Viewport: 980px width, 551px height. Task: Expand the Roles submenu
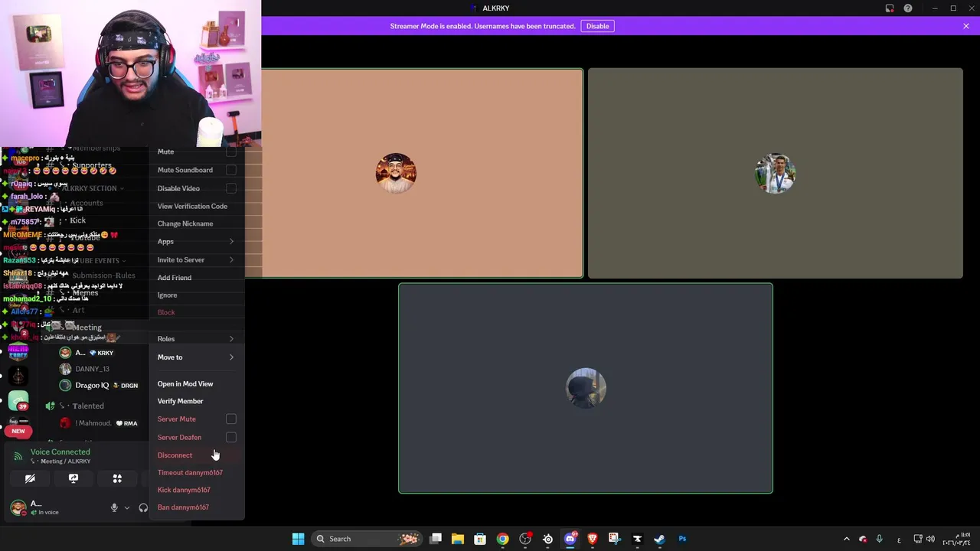point(197,339)
